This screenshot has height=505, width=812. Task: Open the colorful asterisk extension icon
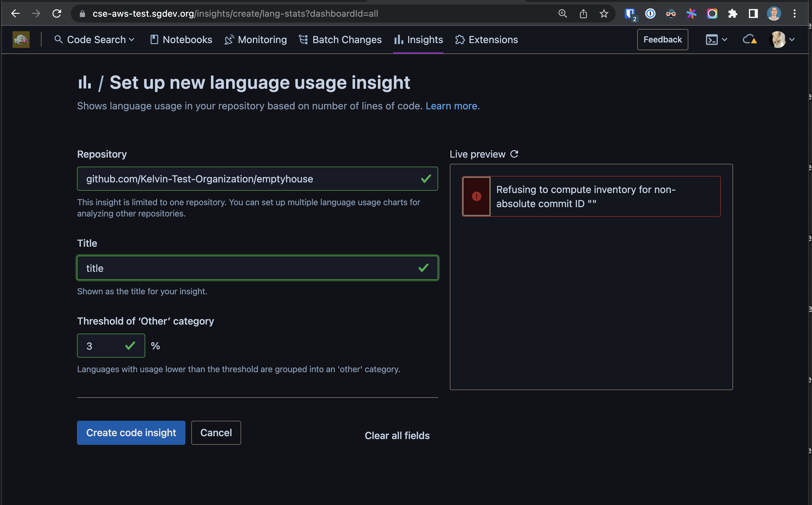pyautogui.click(x=691, y=14)
